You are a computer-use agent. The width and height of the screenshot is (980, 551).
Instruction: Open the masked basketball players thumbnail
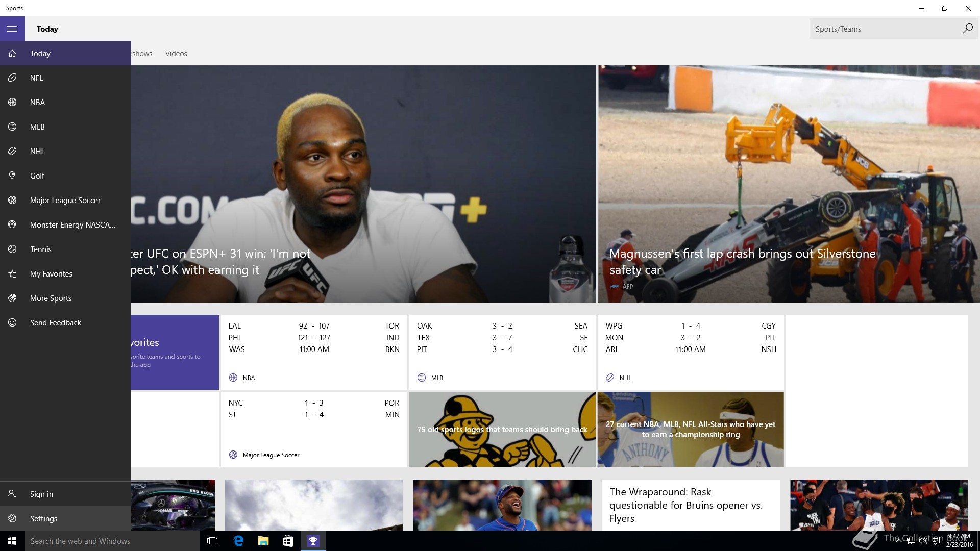tap(879, 505)
